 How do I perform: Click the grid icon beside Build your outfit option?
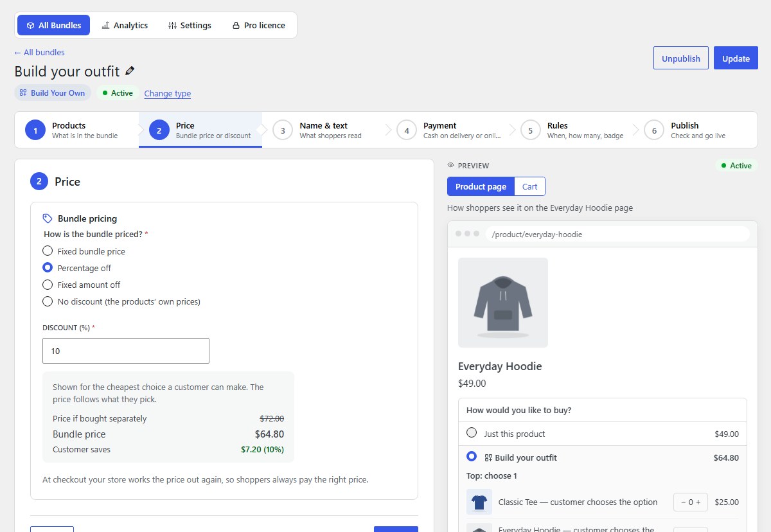pyautogui.click(x=488, y=458)
